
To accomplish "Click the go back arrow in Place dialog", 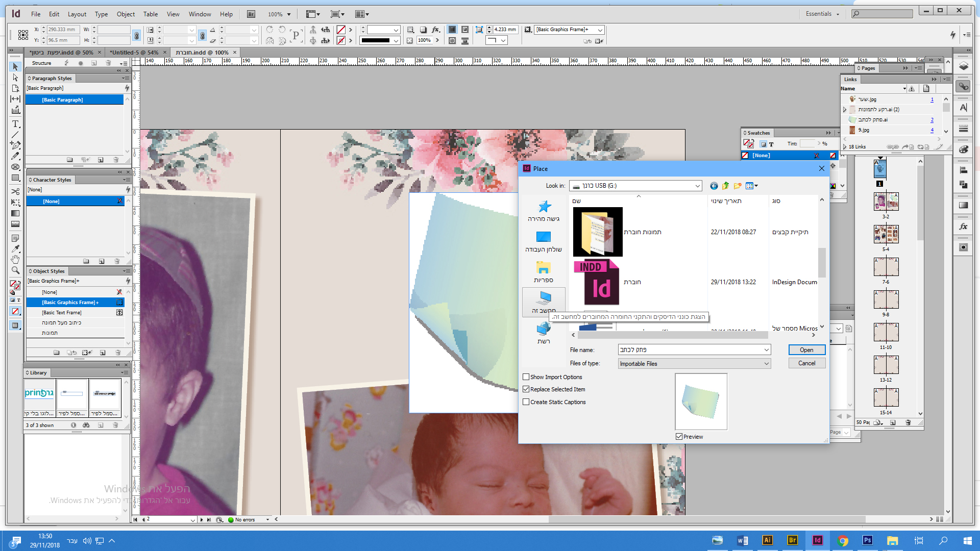I will pos(714,186).
